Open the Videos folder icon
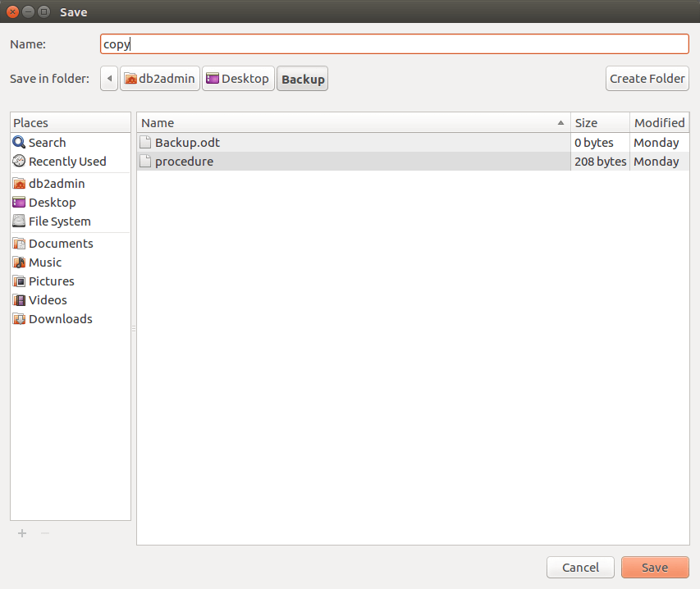700x589 pixels. tap(20, 300)
